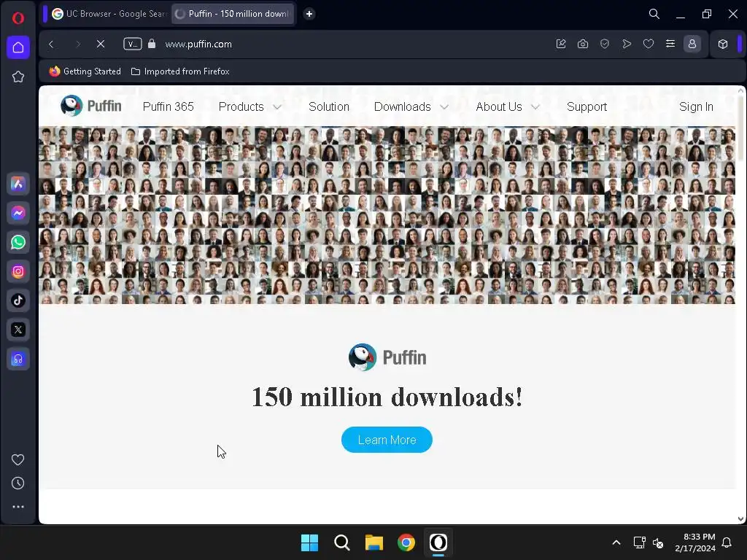Go back to the previous page
Viewport: 747px width, 560px height.
[52, 44]
